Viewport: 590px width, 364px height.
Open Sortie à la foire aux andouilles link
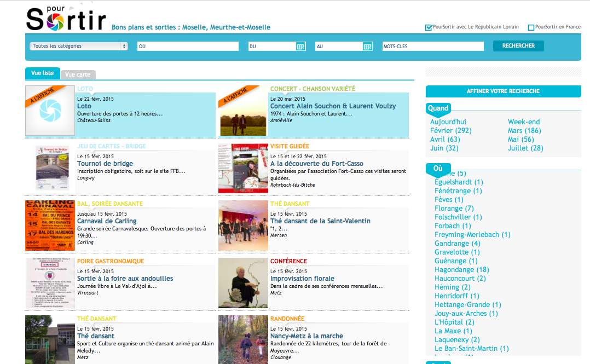(x=125, y=279)
